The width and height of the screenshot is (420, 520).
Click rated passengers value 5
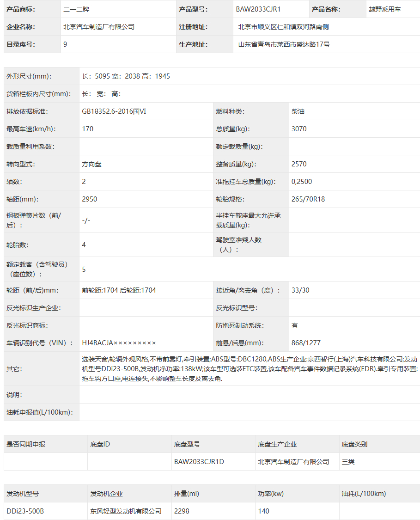tap(84, 269)
